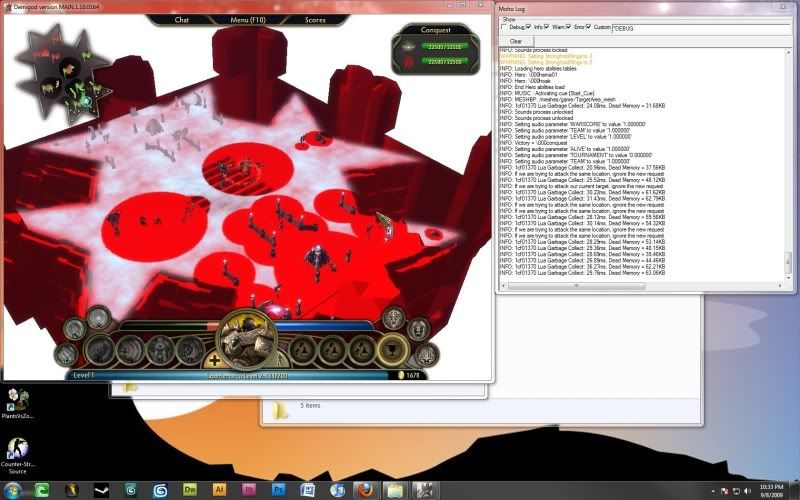The image size is (800, 500).
Task: Open the Plants vs Zombies desktop shortcut
Action: coord(17,404)
